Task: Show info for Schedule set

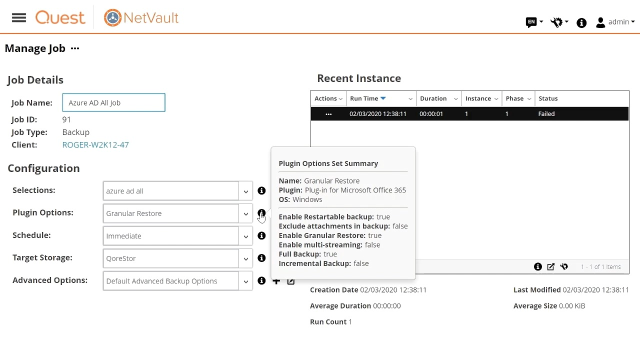Action: pos(262,236)
